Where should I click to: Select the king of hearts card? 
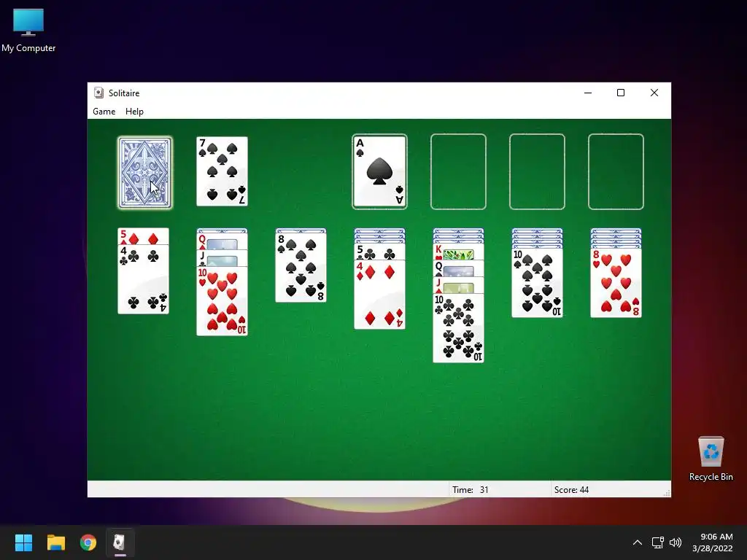(x=458, y=252)
